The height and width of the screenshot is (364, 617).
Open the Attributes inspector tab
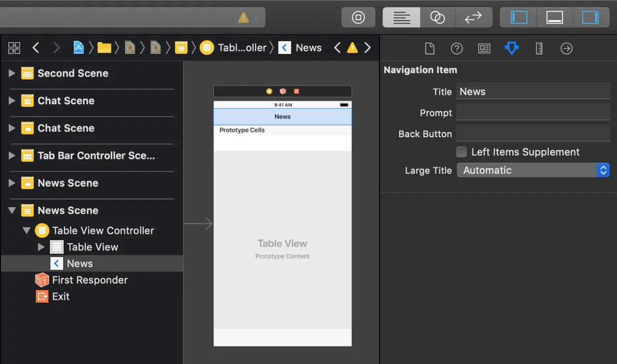coord(512,48)
